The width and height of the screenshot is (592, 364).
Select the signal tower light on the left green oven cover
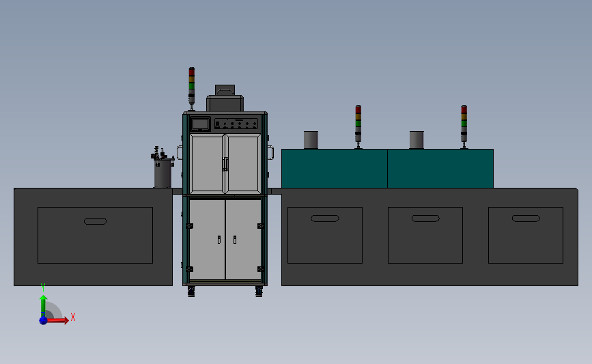(358, 126)
